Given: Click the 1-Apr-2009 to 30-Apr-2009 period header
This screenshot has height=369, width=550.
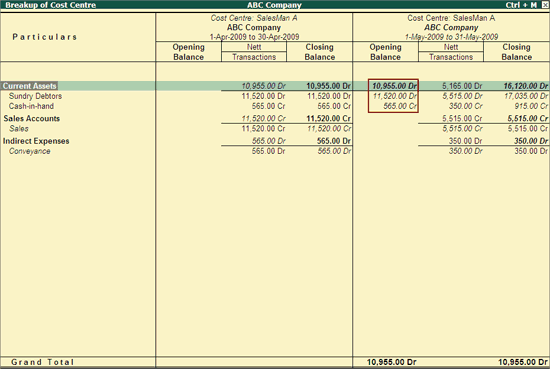Looking at the screenshot, I should coord(254,37).
